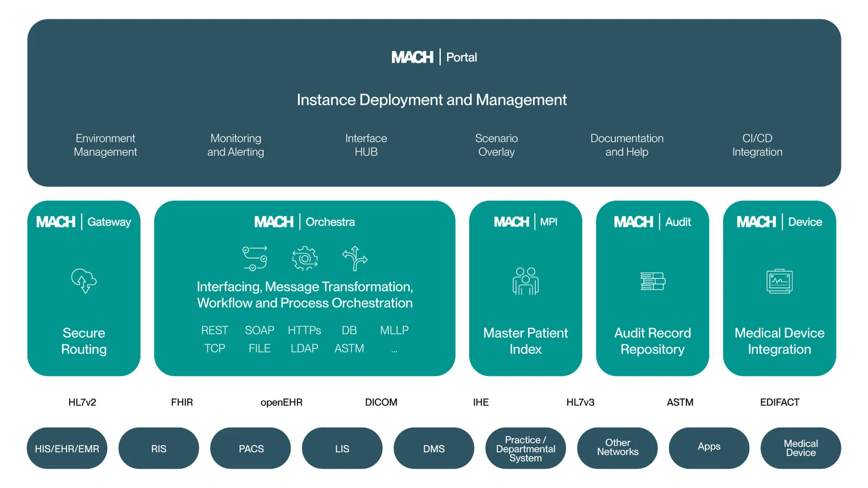Click the Audit Record Repository label
This screenshot has width=868, height=488.
pos(652,341)
